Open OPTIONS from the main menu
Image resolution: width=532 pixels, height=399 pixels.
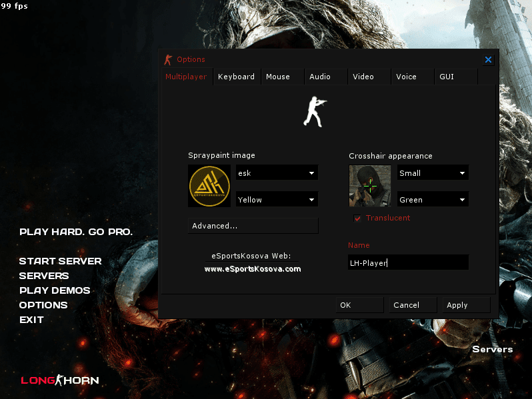(43, 305)
